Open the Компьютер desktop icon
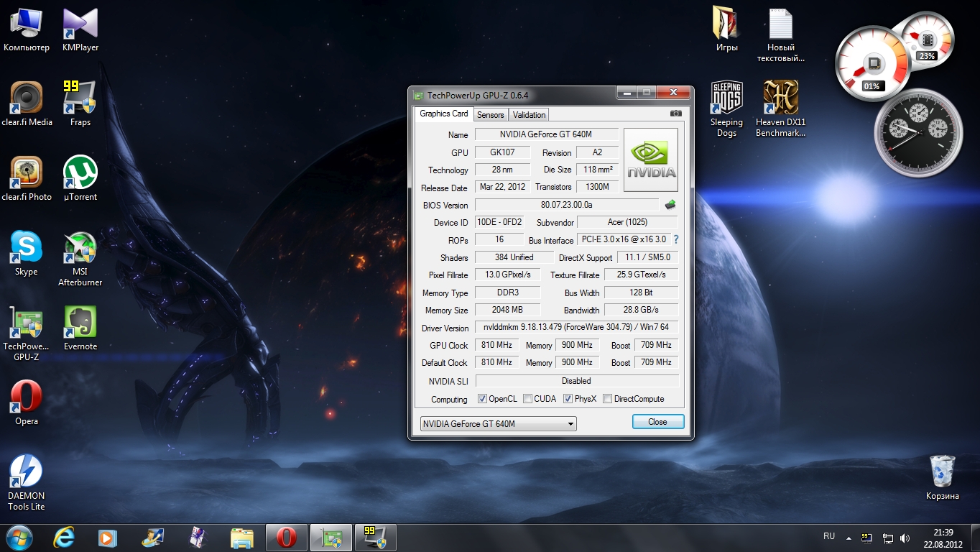Image resolution: width=980 pixels, height=552 pixels. 27,30
